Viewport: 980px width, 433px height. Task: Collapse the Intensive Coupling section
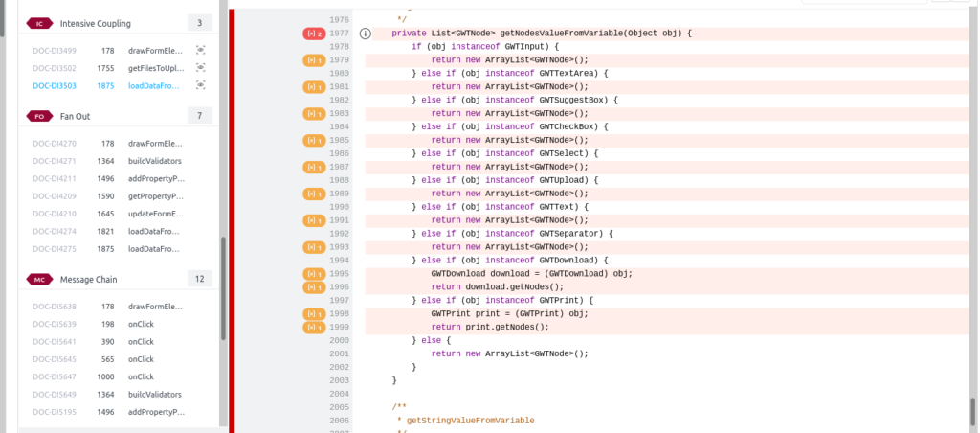(x=94, y=22)
